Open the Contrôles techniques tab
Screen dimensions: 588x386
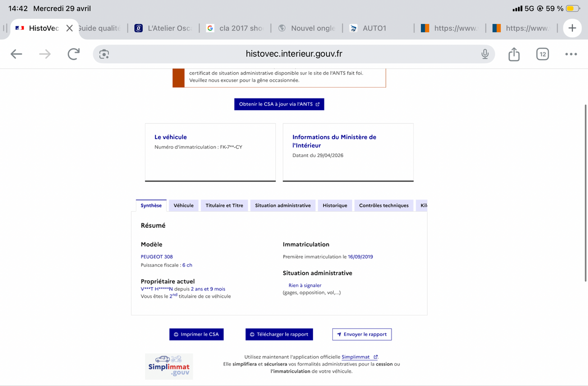tap(384, 206)
